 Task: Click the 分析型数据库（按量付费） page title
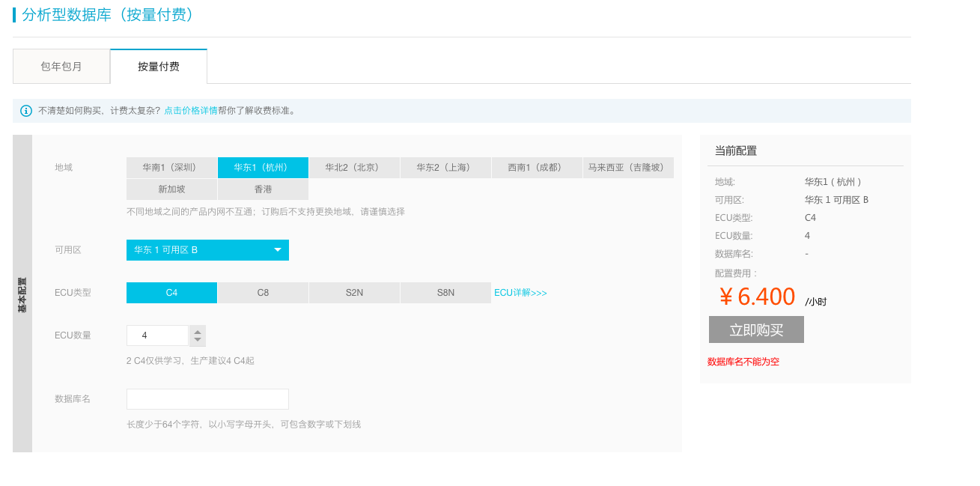click(x=109, y=14)
